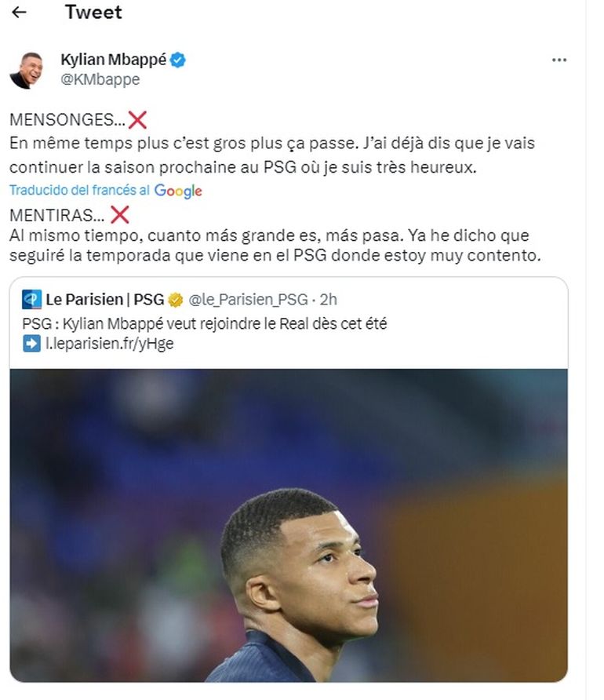Click the 2h timestamp on the quoted tweet

329,300
